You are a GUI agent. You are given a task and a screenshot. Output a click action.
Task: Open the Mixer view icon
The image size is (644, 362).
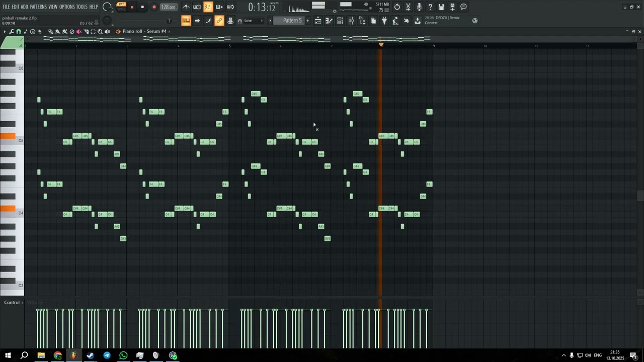[x=351, y=21]
